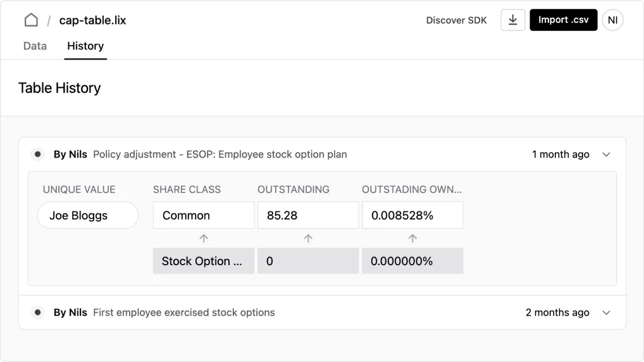Click the UNIQUE VALUE column header
644x362 pixels.
(x=79, y=189)
